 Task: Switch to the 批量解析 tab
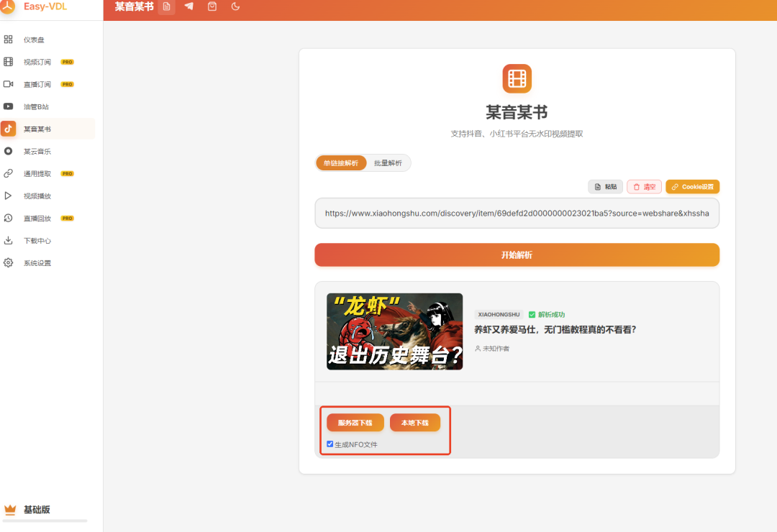(389, 162)
